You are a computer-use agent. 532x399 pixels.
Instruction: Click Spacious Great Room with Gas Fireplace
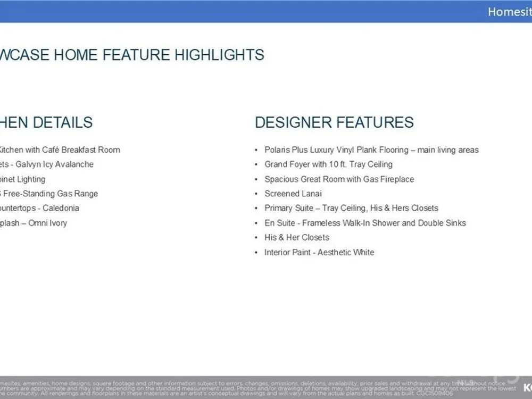339,179
